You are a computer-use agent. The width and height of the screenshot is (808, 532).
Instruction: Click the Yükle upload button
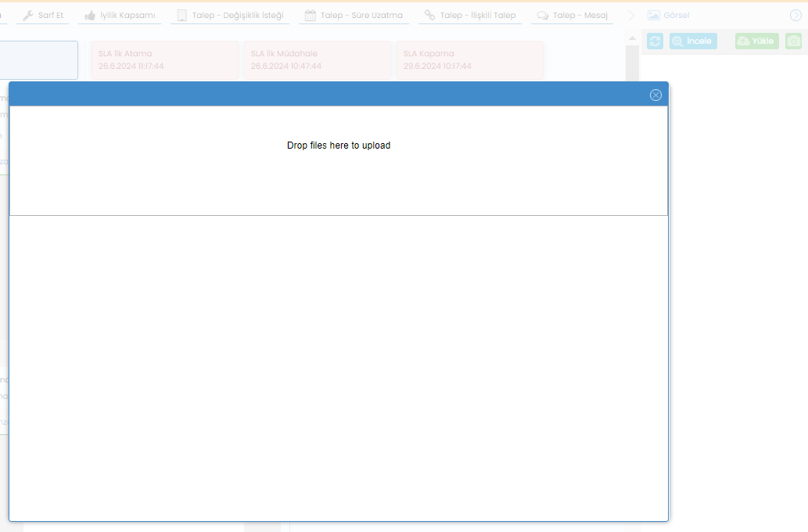pyautogui.click(x=757, y=41)
